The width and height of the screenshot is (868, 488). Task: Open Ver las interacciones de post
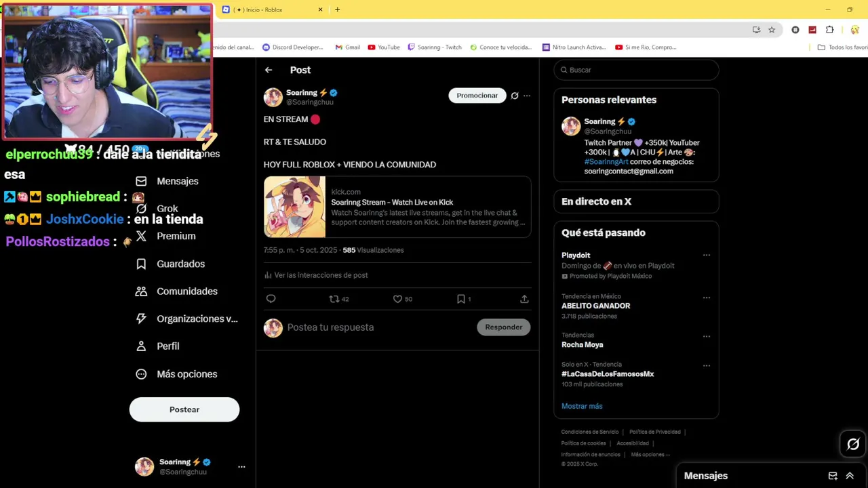(316, 275)
